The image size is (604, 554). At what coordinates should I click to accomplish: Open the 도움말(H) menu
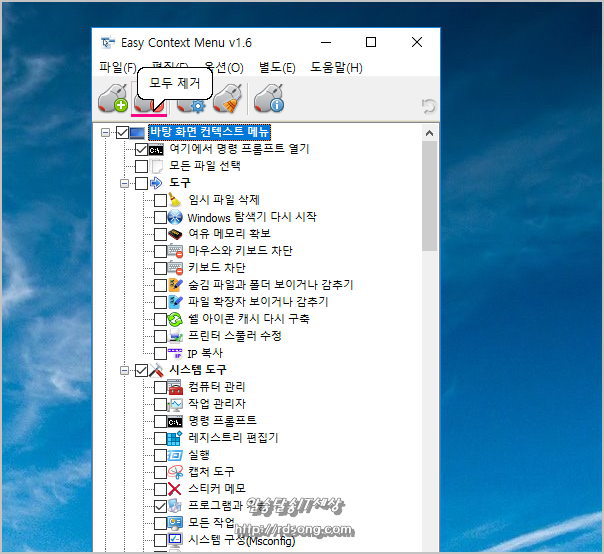pyautogui.click(x=336, y=68)
